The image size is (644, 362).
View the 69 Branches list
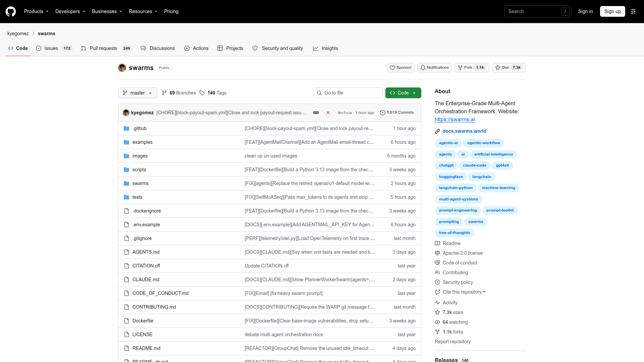click(x=179, y=93)
